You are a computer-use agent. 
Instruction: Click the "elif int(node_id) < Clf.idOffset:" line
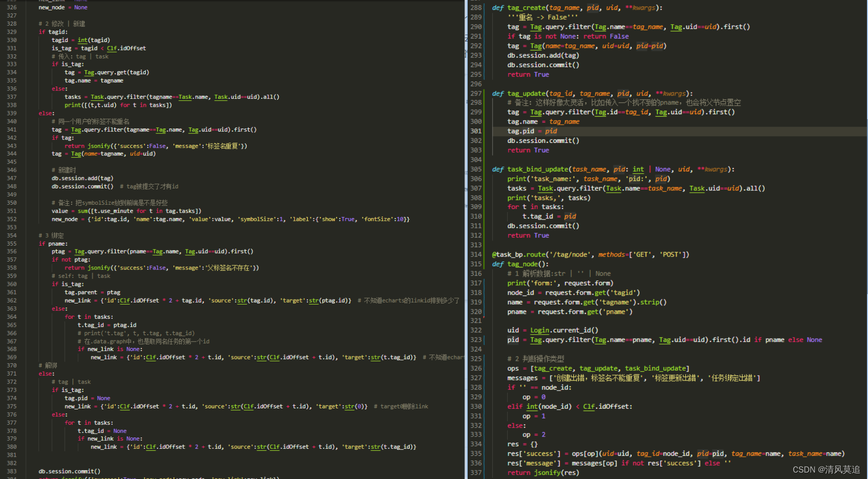[x=569, y=406]
